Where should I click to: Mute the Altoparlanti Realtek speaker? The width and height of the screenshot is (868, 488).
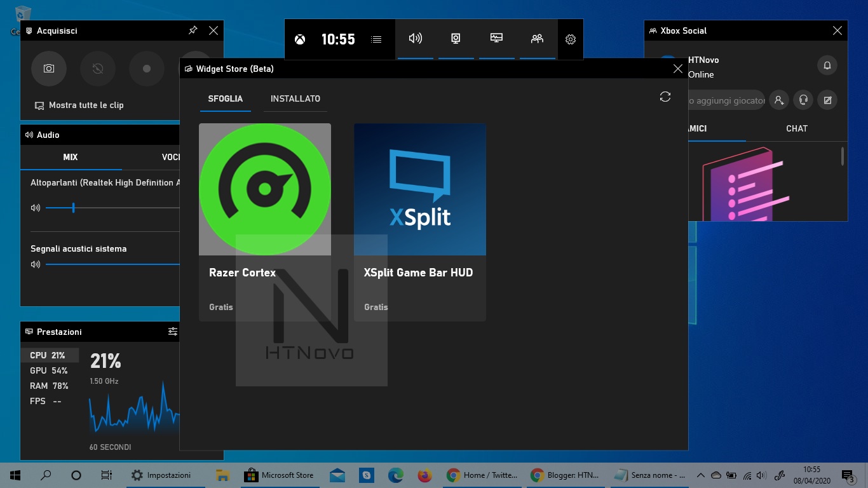(36, 207)
